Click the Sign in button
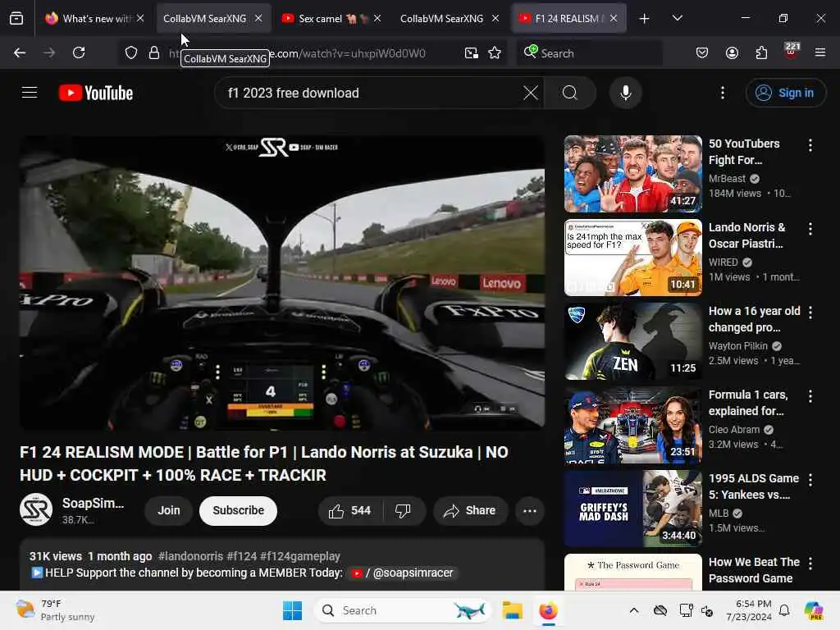840x630 pixels. pos(785,93)
